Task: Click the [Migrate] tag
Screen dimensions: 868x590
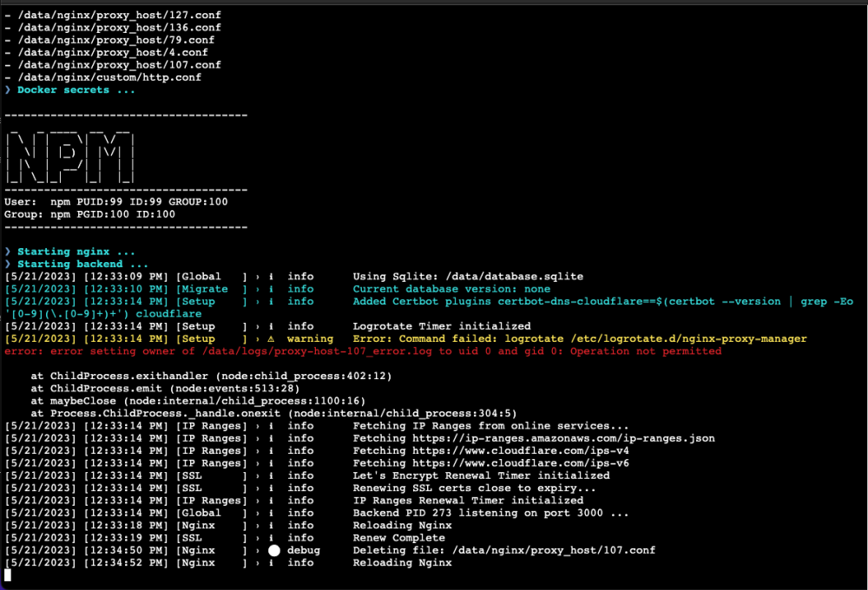Action: click(212, 289)
